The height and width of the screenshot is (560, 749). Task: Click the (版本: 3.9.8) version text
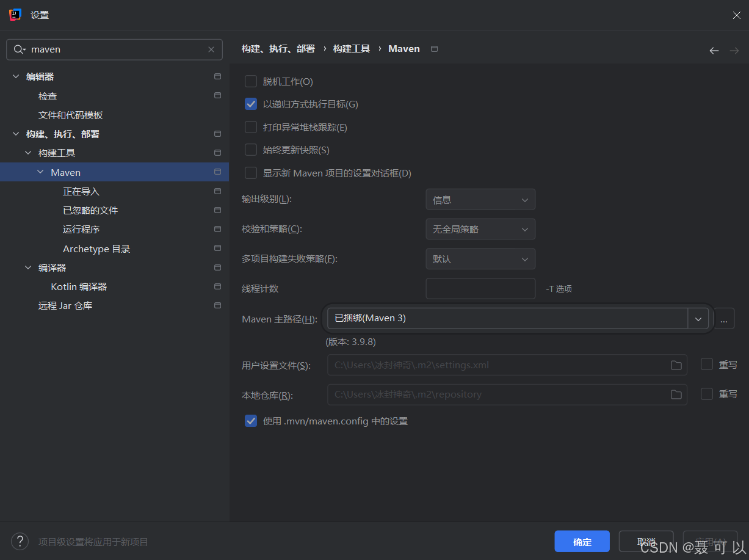point(350,342)
